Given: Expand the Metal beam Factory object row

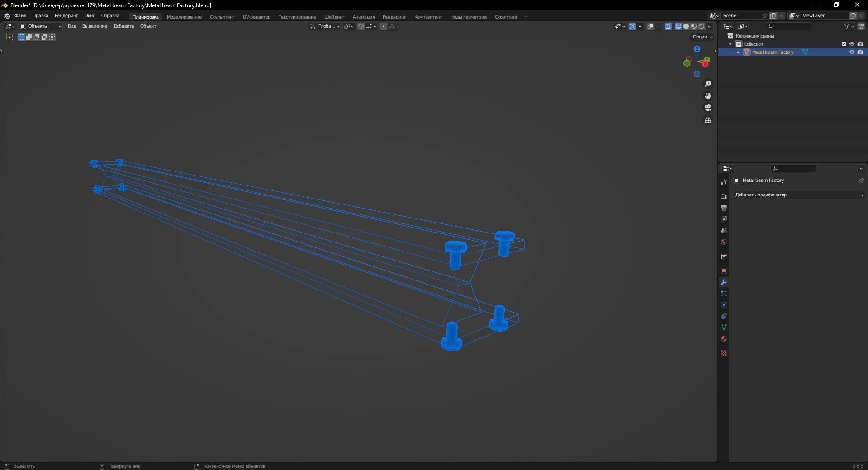Looking at the screenshot, I should [x=738, y=52].
